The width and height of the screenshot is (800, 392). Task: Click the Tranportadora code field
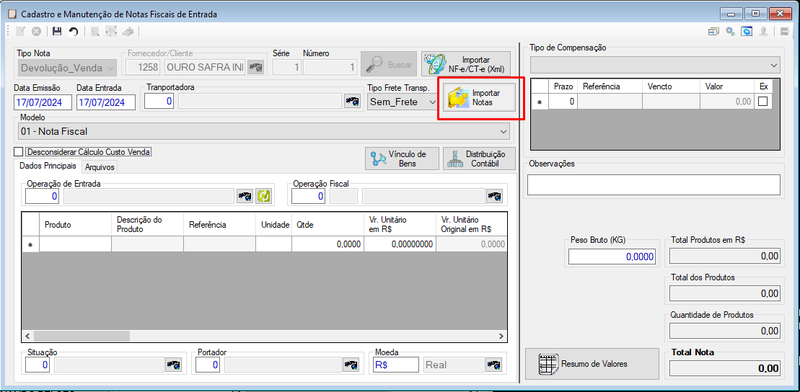(159, 101)
